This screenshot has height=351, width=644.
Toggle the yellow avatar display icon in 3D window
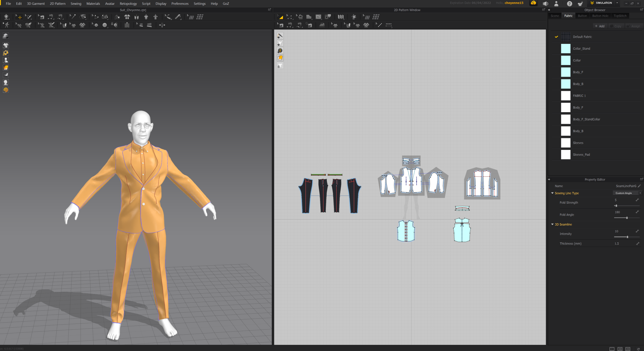6,53
